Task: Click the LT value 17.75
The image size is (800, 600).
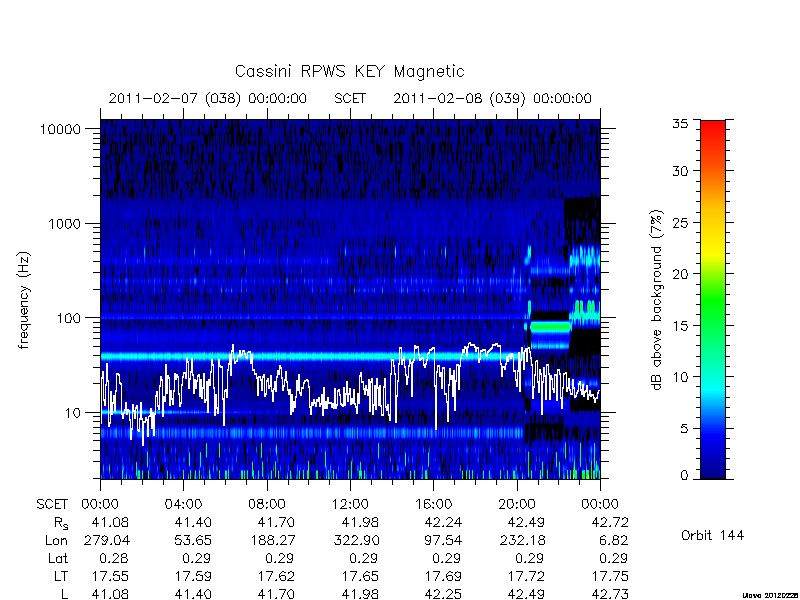Action: coord(610,576)
